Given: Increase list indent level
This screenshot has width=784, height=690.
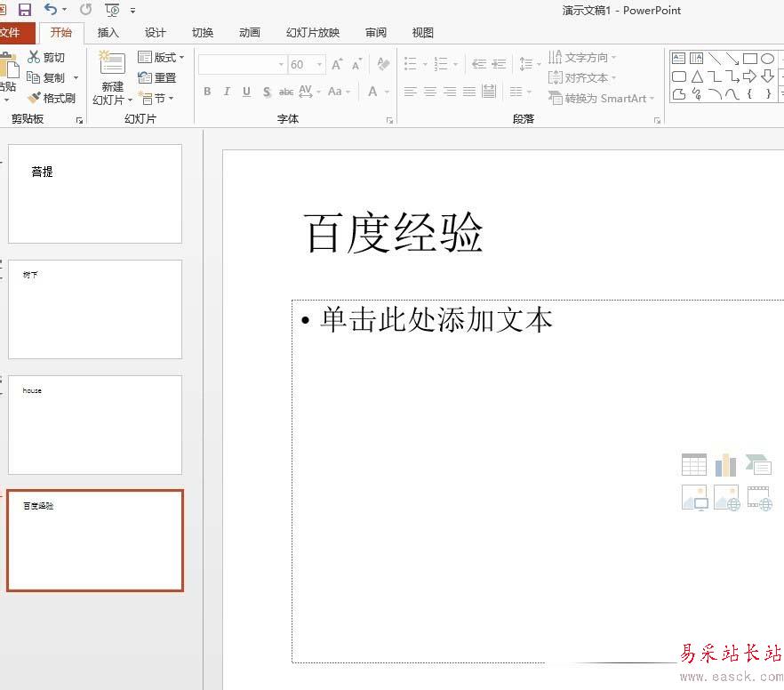Looking at the screenshot, I should coord(499,64).
